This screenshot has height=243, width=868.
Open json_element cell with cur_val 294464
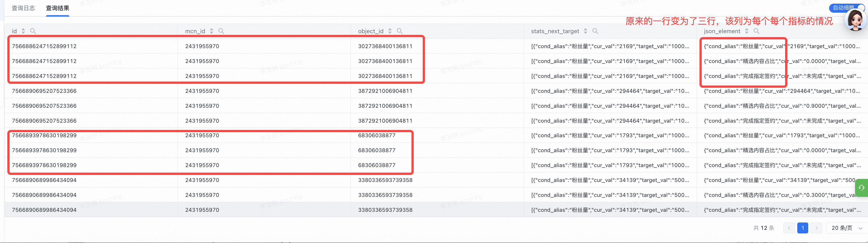point(782,91)
